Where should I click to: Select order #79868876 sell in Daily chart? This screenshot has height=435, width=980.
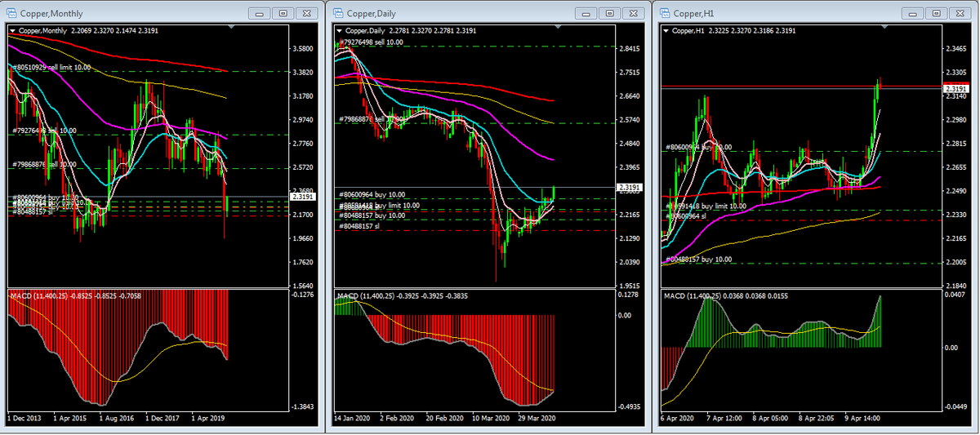(x=372, y=119)
